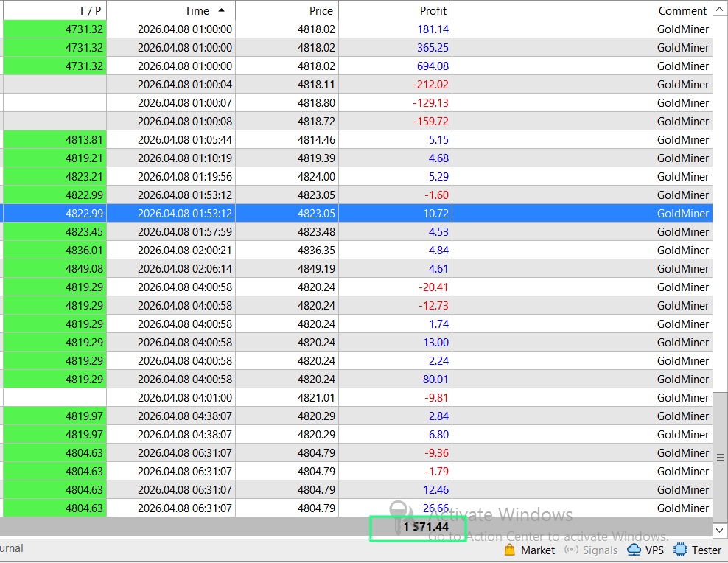Click the downward chevron below the scrollbar
Image resolution: width=728 pixels, height=563 pixels.
[x=720, y=529]
